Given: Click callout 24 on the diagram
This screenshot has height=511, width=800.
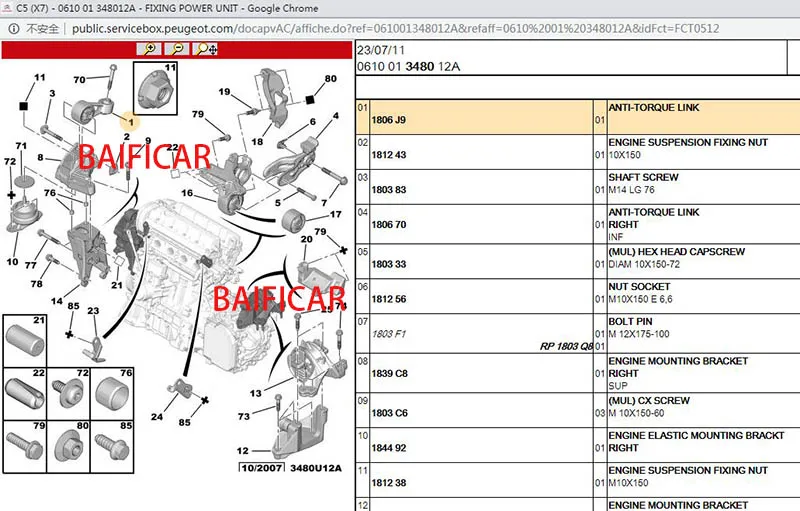Looking at the screenshot, I should 157,417.
